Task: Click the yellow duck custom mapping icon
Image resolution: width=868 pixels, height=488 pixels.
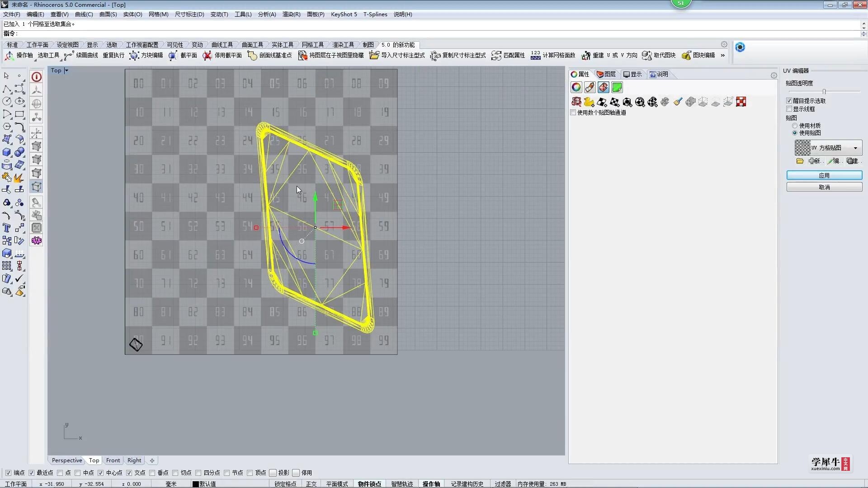Action: [x=589, y=102]
